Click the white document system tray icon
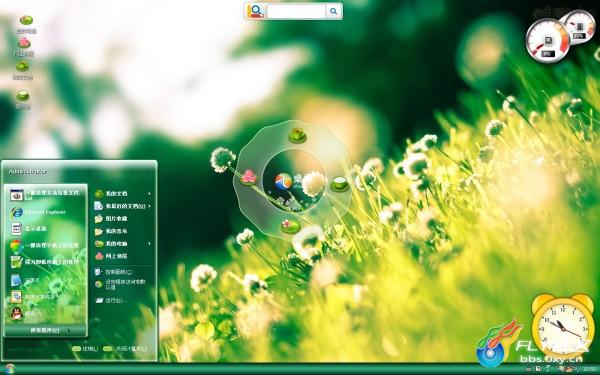The width and height of the screenshot is (600, 375). coord(538,369)
